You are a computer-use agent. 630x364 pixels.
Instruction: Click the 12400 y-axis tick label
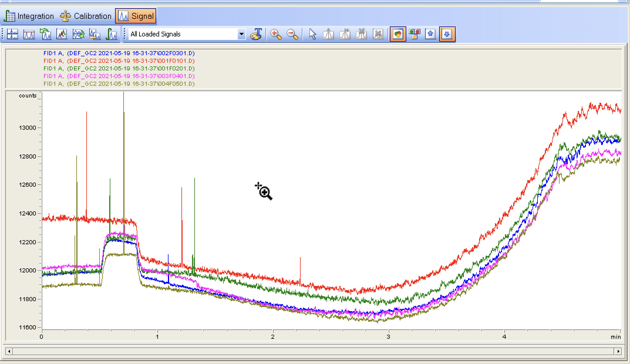27,213
